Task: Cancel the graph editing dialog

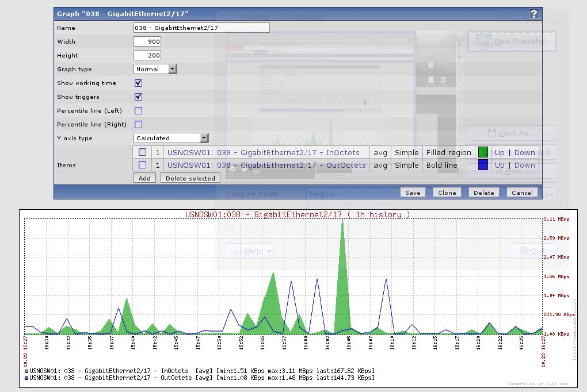Action: tap(522, 193)
